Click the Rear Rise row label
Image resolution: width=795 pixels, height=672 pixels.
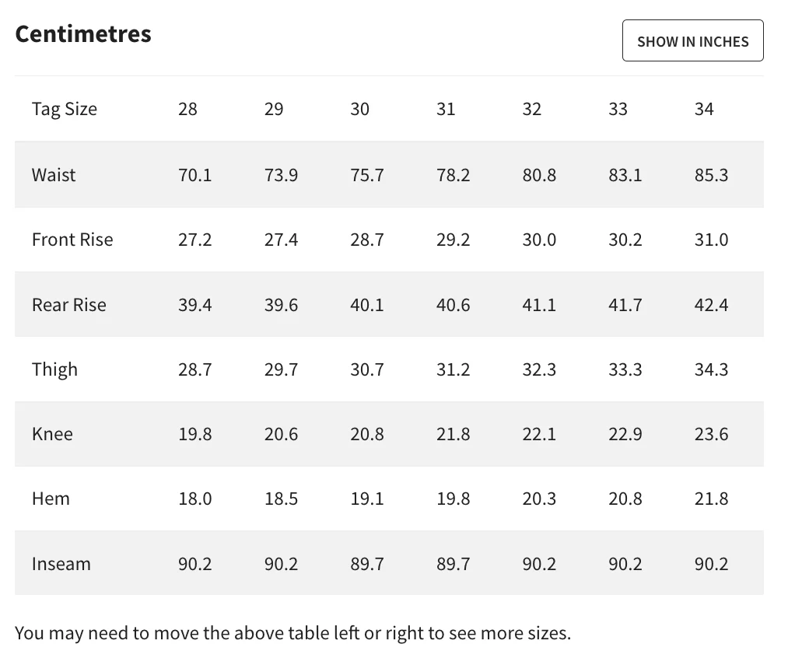tap(69, 305)
